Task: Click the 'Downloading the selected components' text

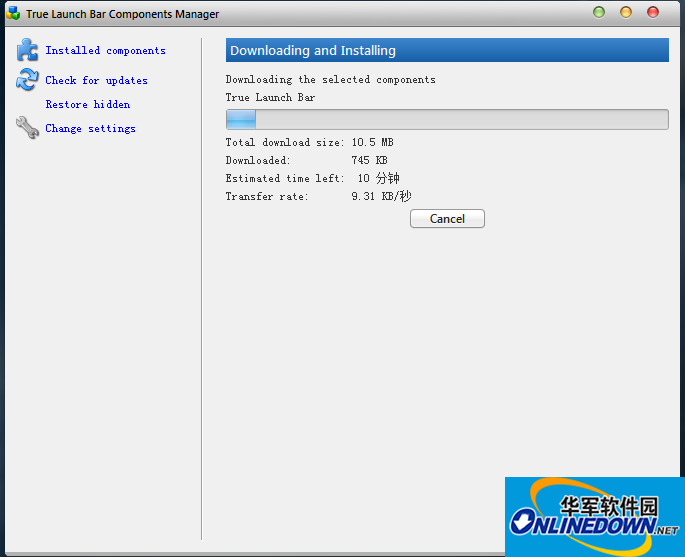Action: pyautogui.click(x=330, y=80)
